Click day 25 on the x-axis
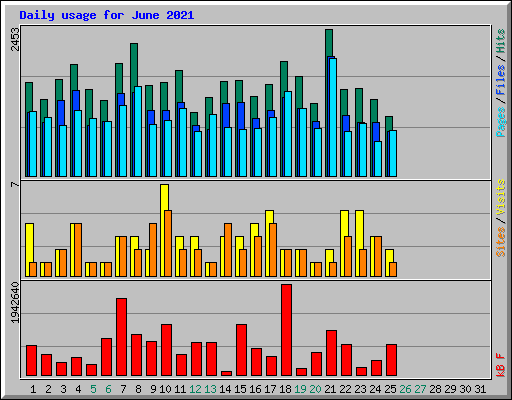512x400 pixels. (390, 389)
